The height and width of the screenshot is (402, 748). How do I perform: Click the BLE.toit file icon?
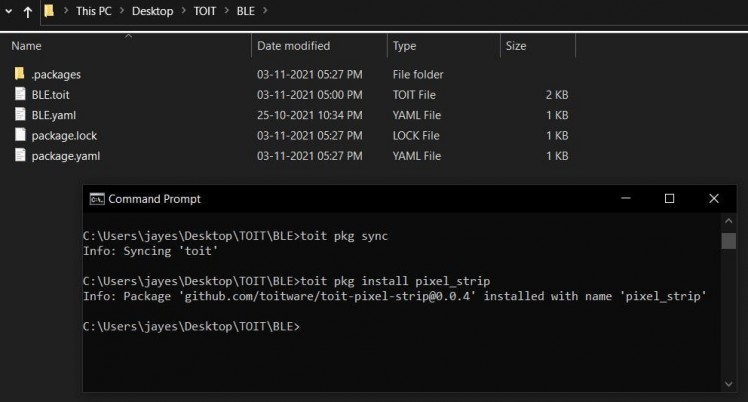point(19,94)
